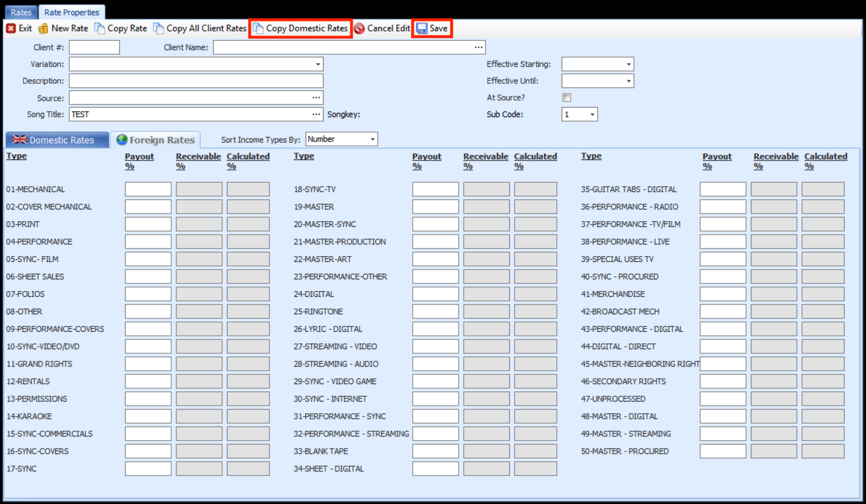Viewport: 866px width, 504px height.
Task: Switch to the Rates tab
Action: pyautogui.click(x=21, y=12)
